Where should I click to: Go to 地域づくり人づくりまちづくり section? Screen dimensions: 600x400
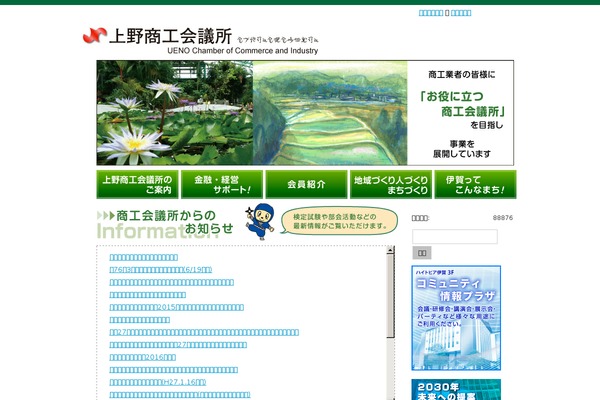coord(391,184)
